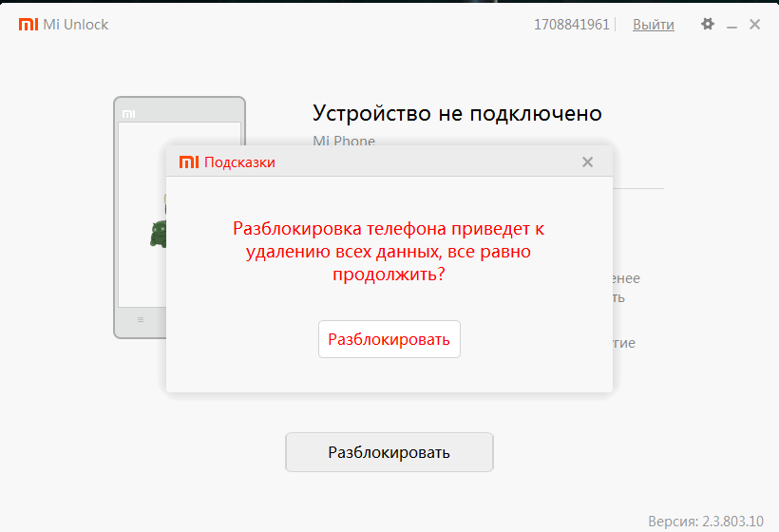Click the version text "Версия: 2.3.803.10"
779x532 pixels.
[706, 521]
